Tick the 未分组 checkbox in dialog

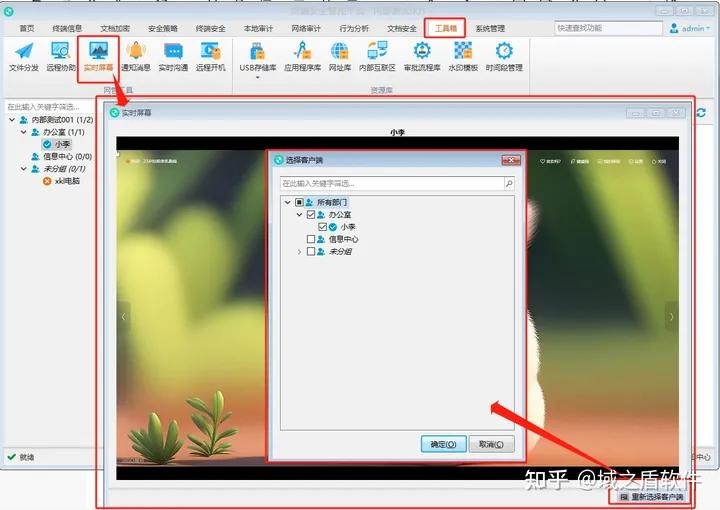311,252
